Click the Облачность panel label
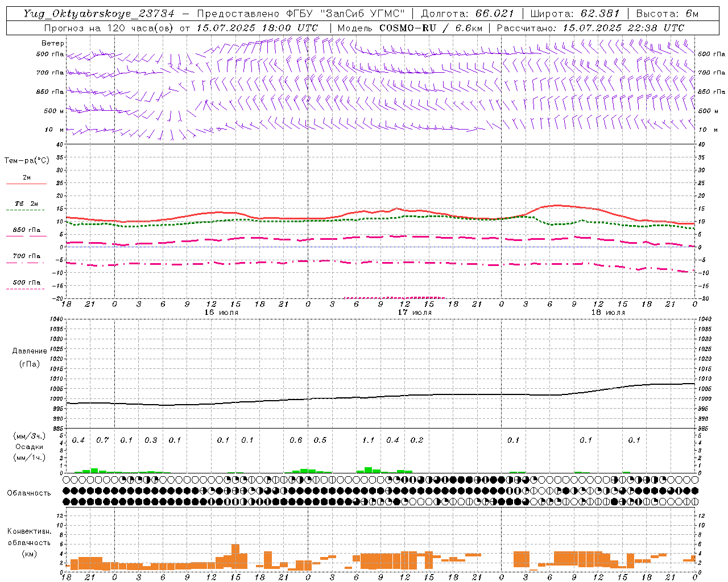 (29, 493)
